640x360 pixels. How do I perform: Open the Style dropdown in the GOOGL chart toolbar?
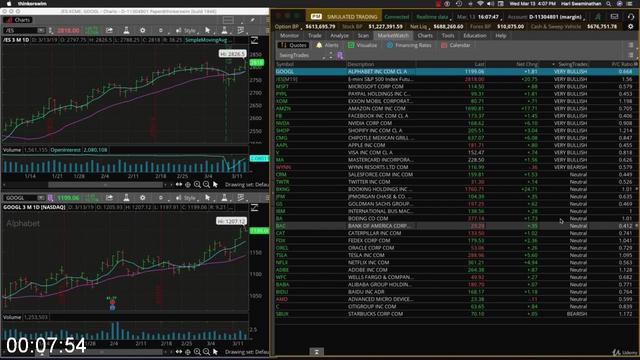(x=186, y=198)
